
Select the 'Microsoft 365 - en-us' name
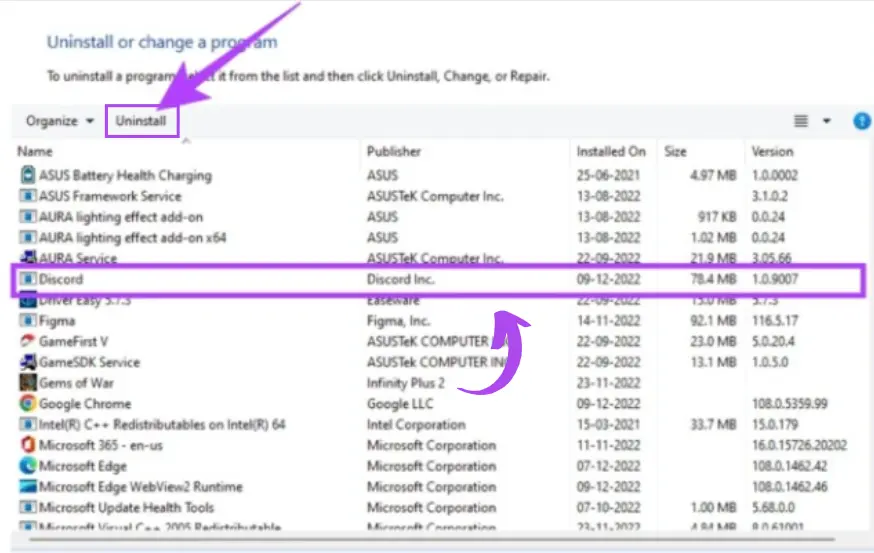pos(100,445)
